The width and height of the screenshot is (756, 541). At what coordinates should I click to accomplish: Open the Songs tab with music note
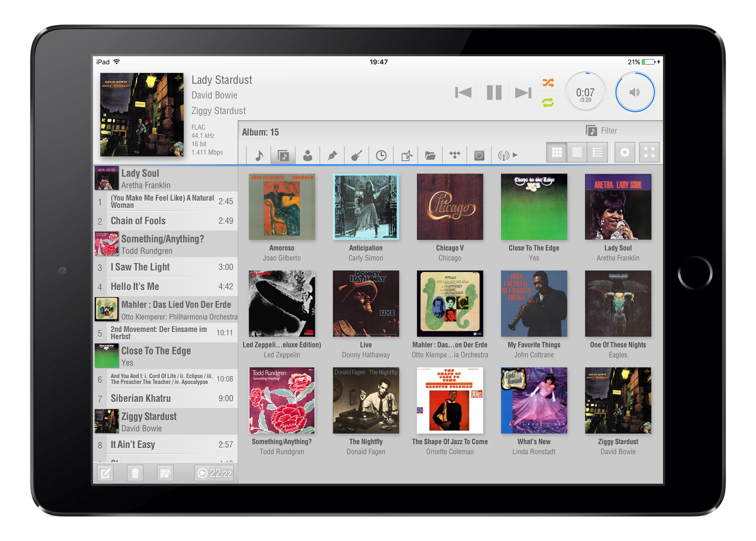(x=259, y=155)
